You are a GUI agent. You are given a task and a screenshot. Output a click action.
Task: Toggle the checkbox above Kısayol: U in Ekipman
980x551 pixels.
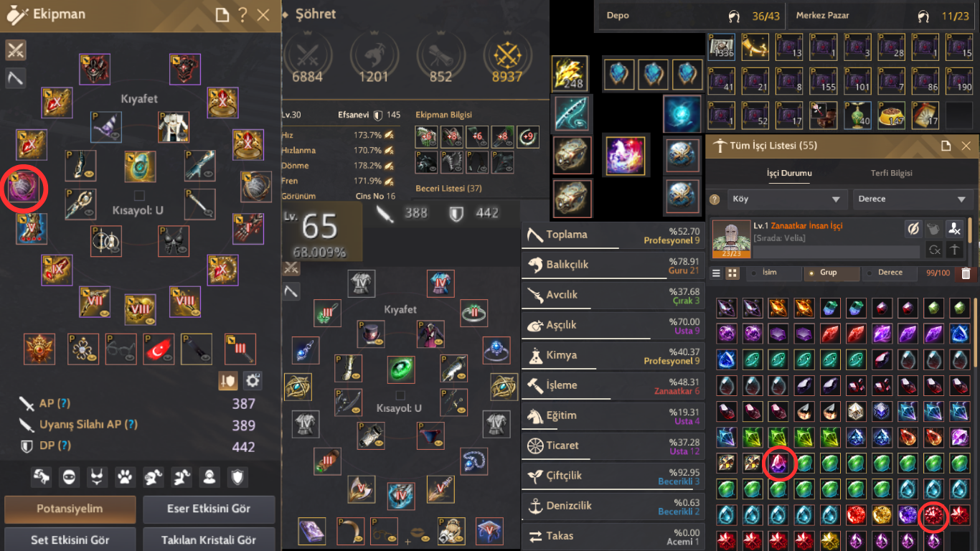pyautogui.click(x=139, y=195)
